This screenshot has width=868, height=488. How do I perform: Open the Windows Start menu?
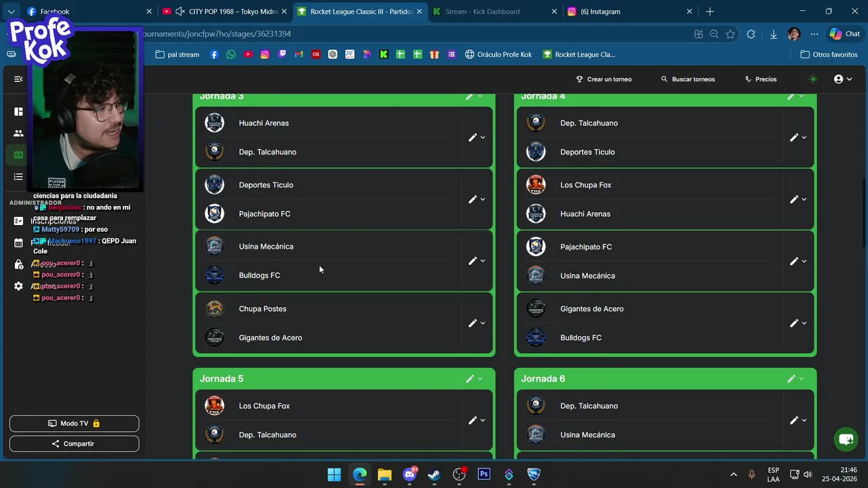(x=334, y=474)
